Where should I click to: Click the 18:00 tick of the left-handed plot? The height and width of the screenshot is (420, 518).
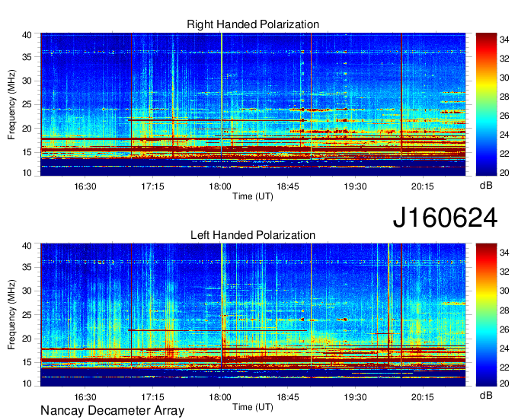click(220, 397)
